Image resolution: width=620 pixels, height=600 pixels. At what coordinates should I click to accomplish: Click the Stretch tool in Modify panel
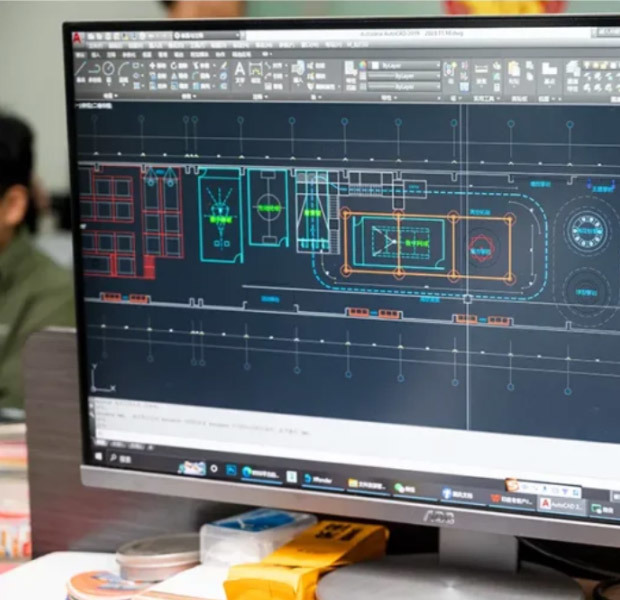pos(157,85)
